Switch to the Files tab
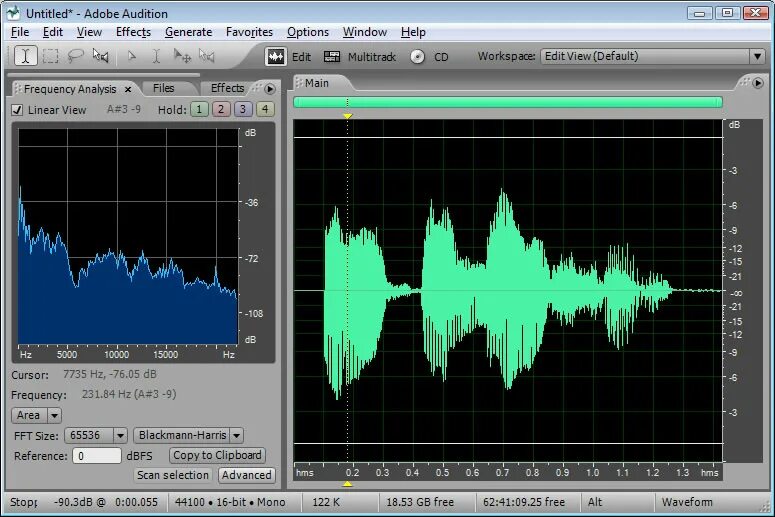Screen dimensions: 775x517 point(164,88)
